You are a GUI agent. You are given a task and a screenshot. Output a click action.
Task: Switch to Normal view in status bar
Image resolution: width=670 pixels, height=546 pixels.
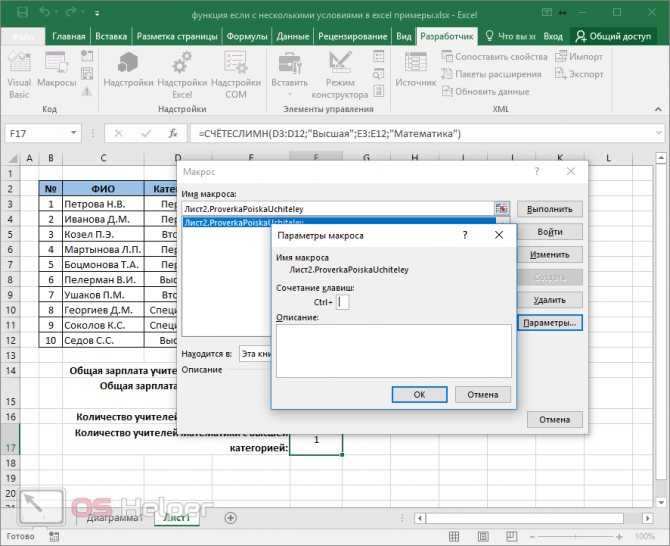(x=454, y=536)
